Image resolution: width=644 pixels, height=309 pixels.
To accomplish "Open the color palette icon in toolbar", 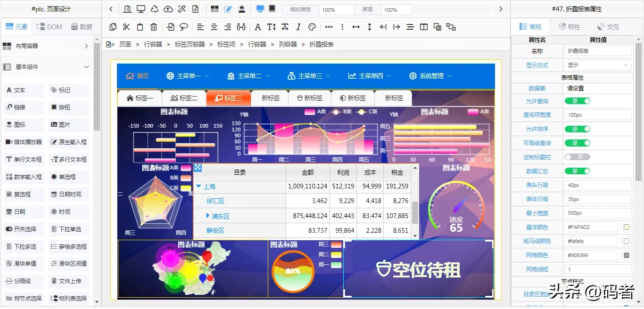I will 312,27.
